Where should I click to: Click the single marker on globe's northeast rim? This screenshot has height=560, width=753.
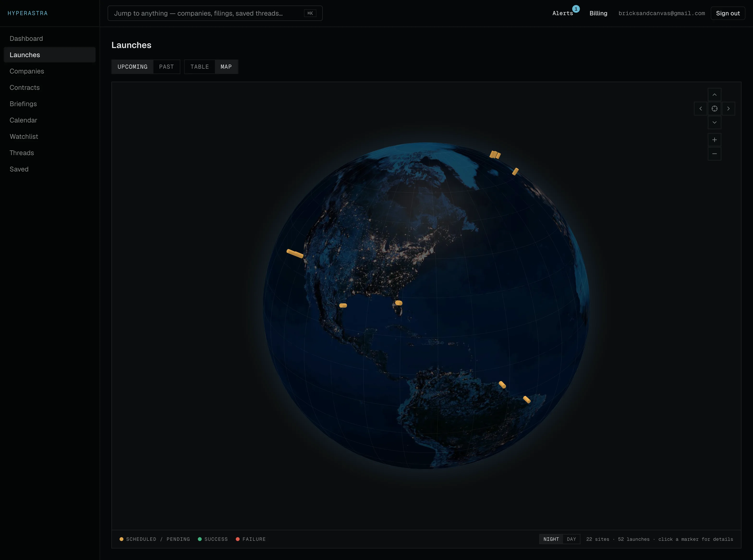tap(515, 171)
